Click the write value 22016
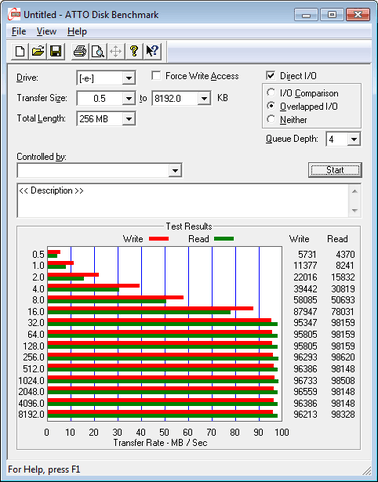 click(x=305, y=277)
